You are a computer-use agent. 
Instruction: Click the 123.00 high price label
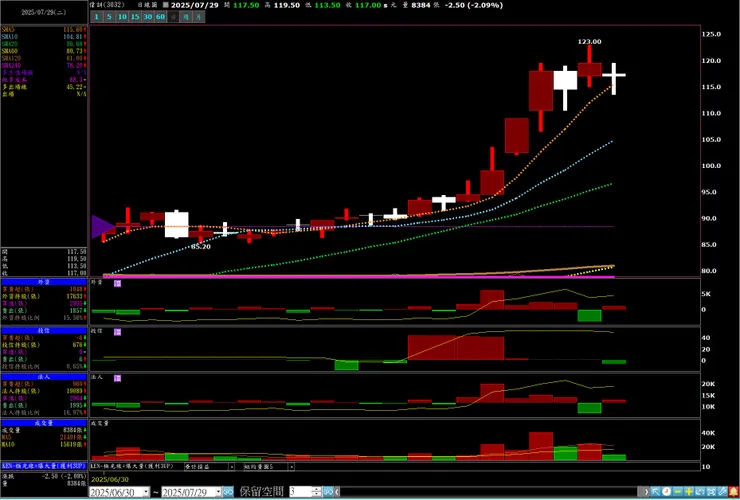(x=589, y=42)
